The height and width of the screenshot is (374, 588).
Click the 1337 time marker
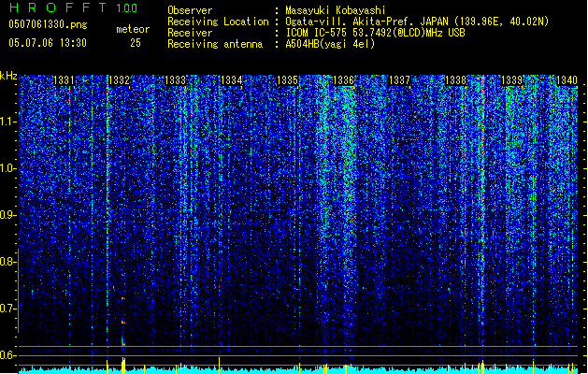pos(400,80)
